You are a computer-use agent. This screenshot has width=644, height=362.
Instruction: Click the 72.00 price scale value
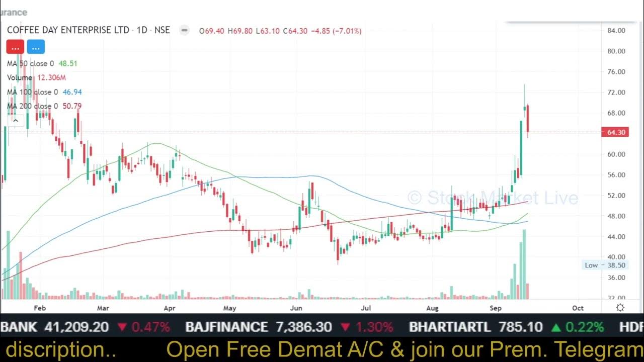click(x=616, y=93)
